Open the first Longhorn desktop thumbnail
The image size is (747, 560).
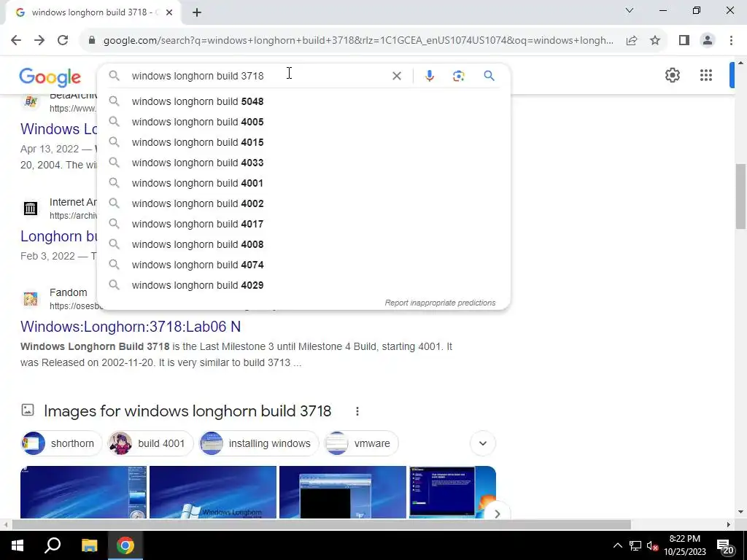pyautogui.click(x=83, y=492)
